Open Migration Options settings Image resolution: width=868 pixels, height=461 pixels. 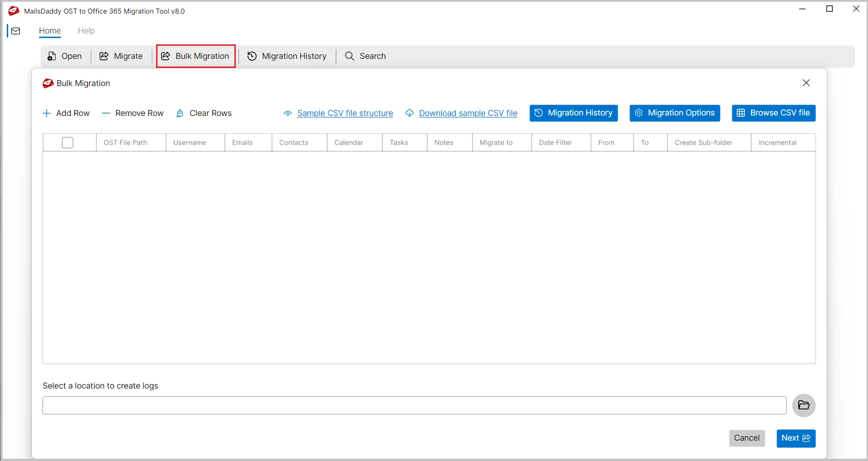pos(675,113)
